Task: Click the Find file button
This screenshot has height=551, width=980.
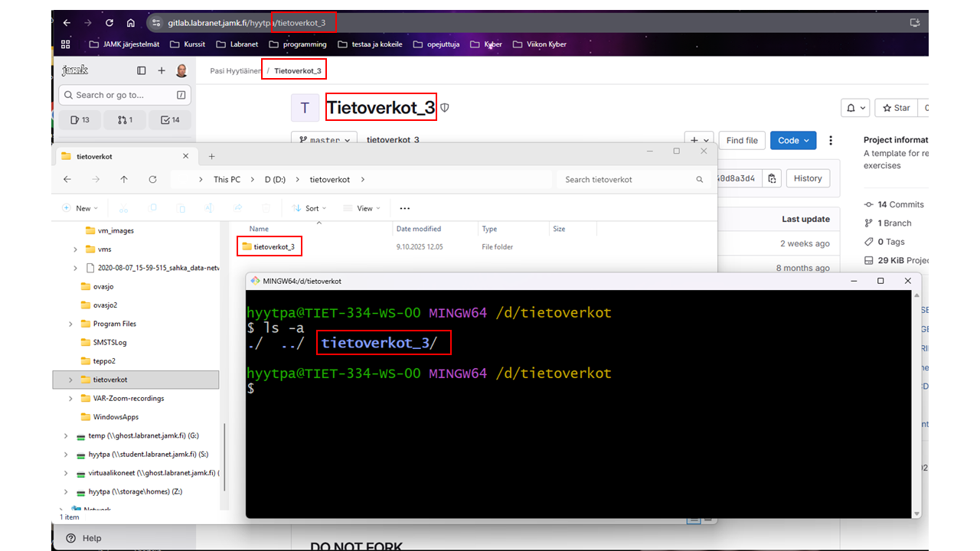Action: [741, 141]
